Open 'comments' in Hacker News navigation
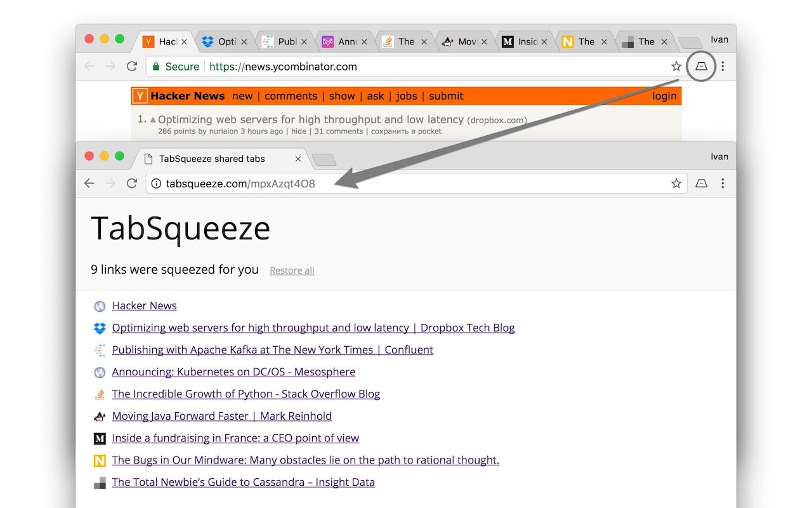The image size is (812, 508). (291, 96)
